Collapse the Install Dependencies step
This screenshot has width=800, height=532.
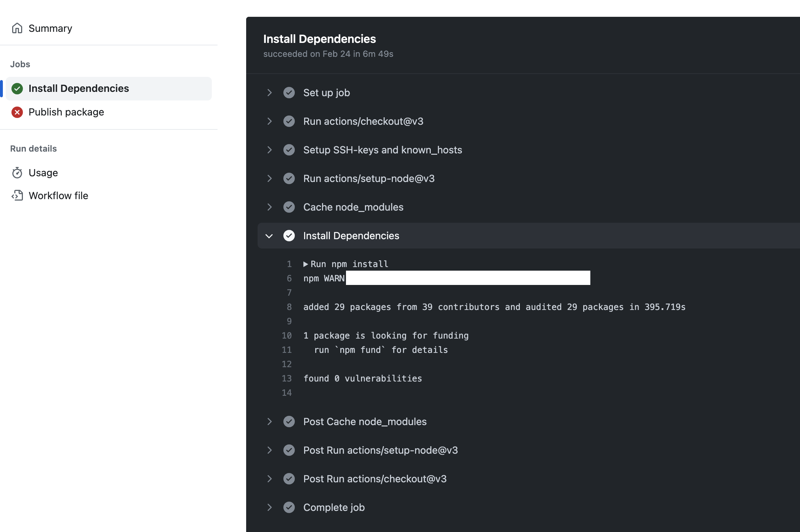(x=269, y=236)
